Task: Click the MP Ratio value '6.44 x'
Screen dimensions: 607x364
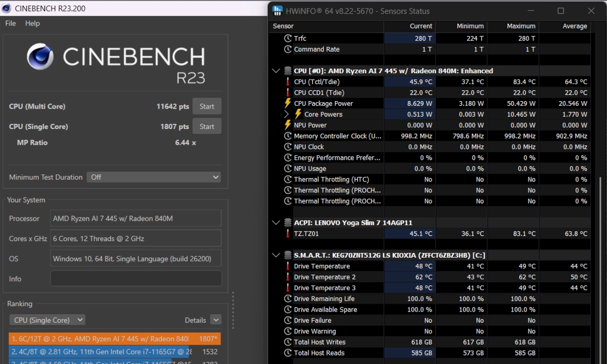Action: tap(185, 142)
